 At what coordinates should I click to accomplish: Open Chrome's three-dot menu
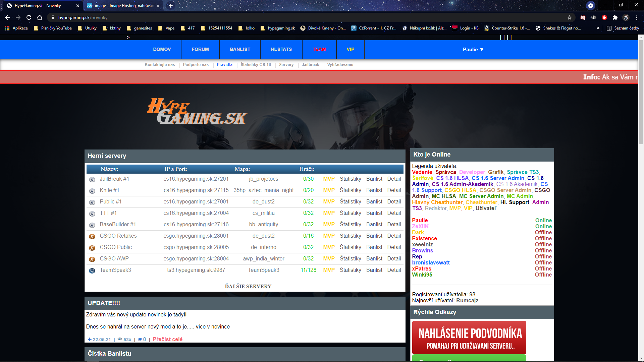(637, 17)
